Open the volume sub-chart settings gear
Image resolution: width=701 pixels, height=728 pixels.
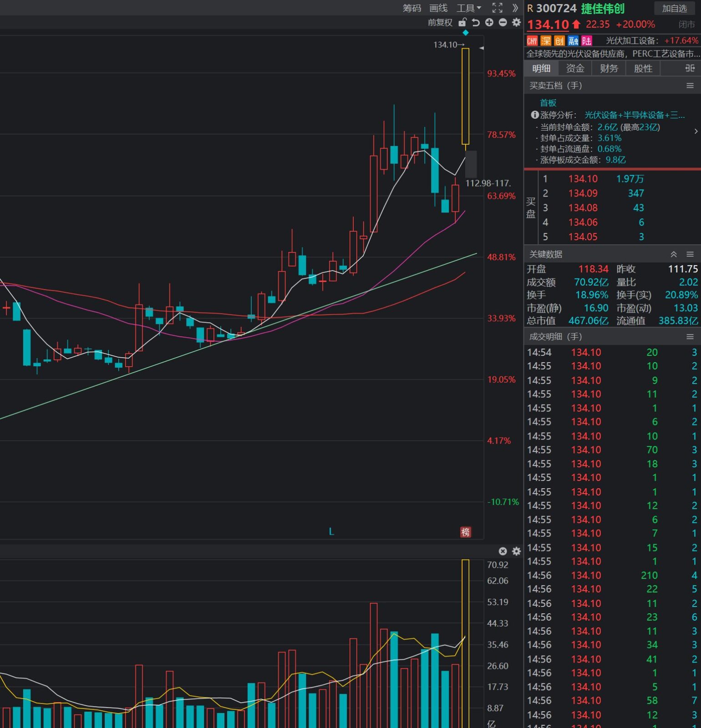[x=516, y=551]
